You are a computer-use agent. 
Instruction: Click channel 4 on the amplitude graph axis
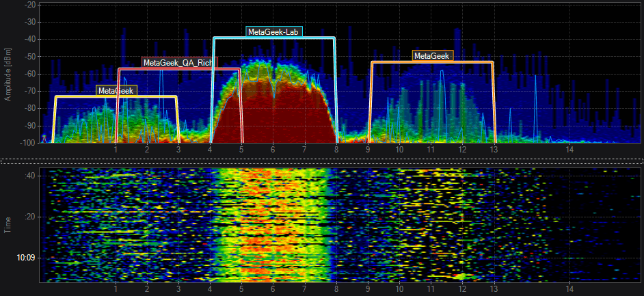[210, 150]
